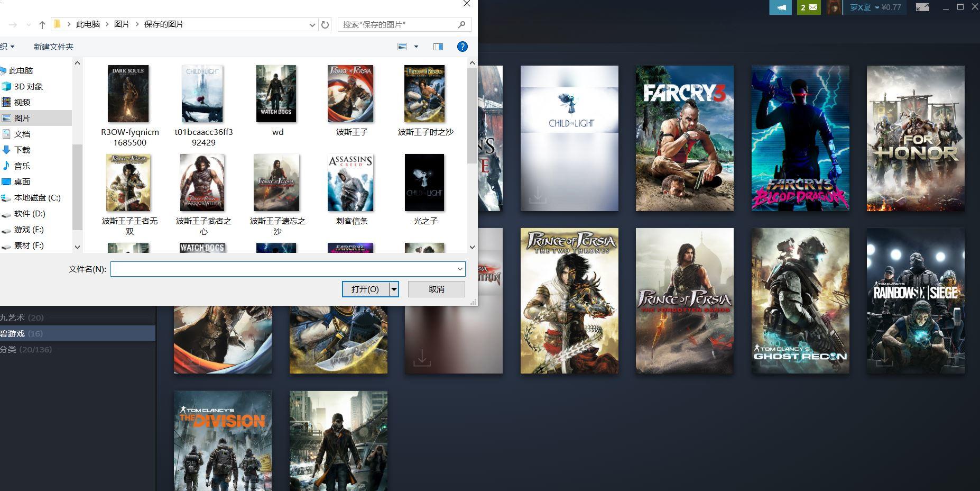Select the 刺客信条 image thumbnail
980x491 pixels.
pos(351,184)
